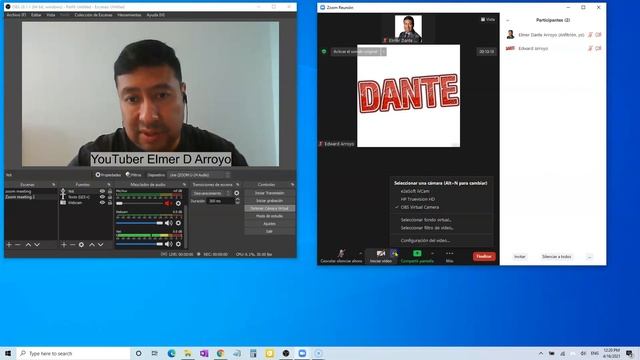640x360 pixels.
Task: Select HP Truevision HD camera option
Action: coord(418,199)
